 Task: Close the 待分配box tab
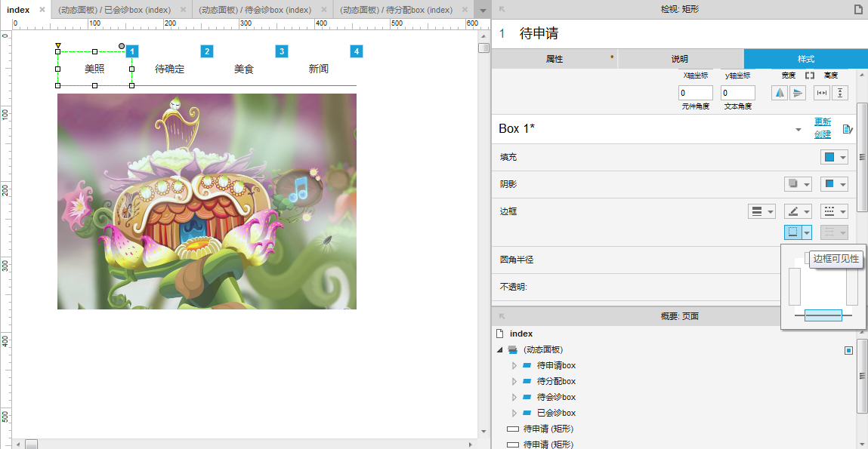(465, 10)
